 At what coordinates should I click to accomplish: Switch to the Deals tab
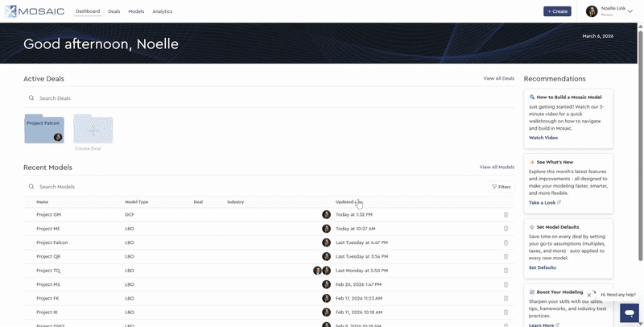click(x=114, y=11)
